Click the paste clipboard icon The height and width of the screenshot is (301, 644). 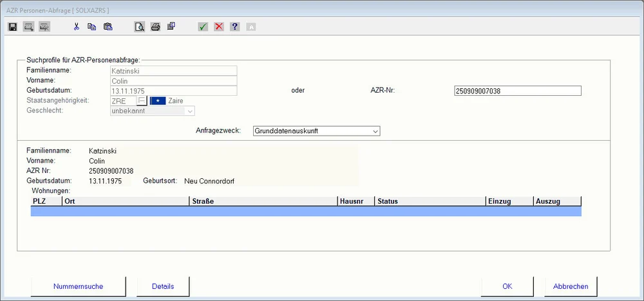108,27
